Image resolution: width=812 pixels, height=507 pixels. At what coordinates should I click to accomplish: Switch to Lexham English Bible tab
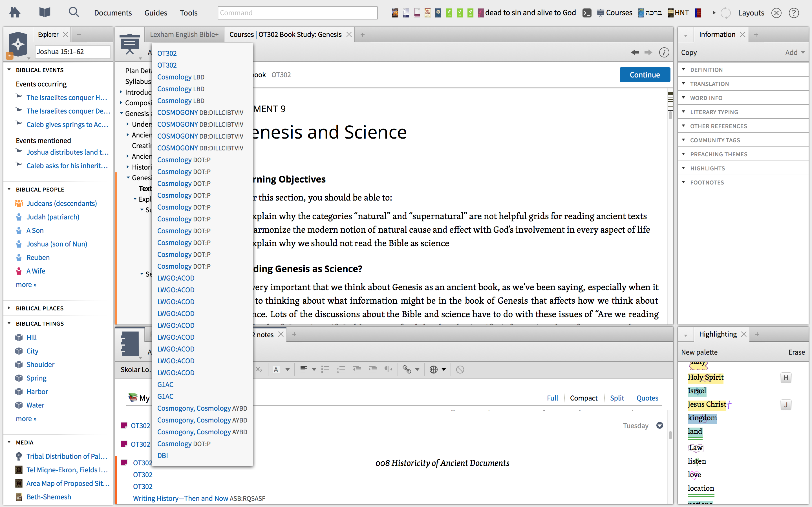coord(184,35)
